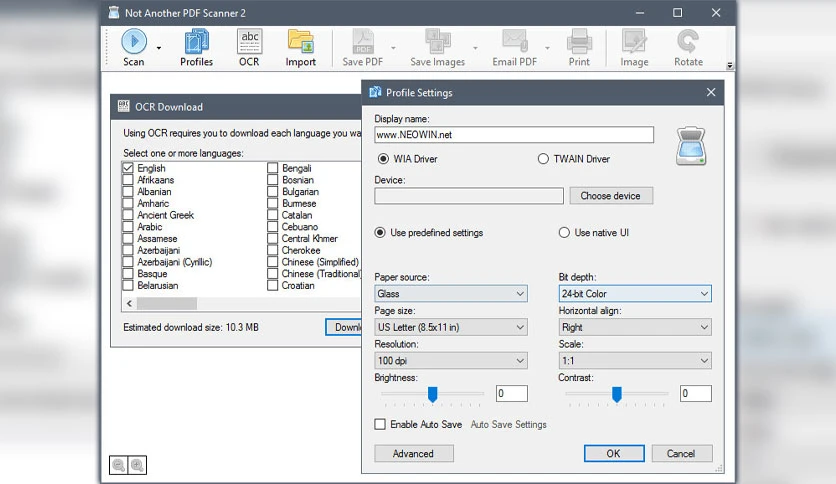Confirm profile with the OK button
Viewport: 836px width, 484px height.
(x=614, y=454)
